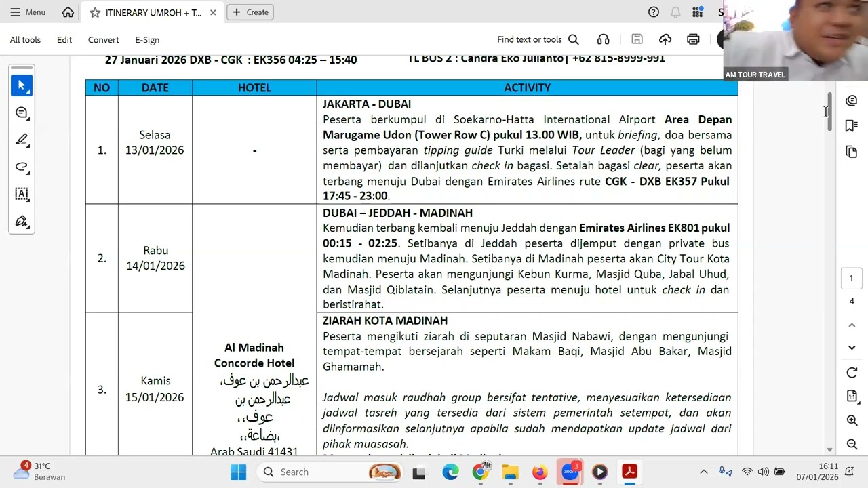This screenshot has height=488, width=868.
Task: Switch to the Zoom app in taskbar
Action: 570,472
